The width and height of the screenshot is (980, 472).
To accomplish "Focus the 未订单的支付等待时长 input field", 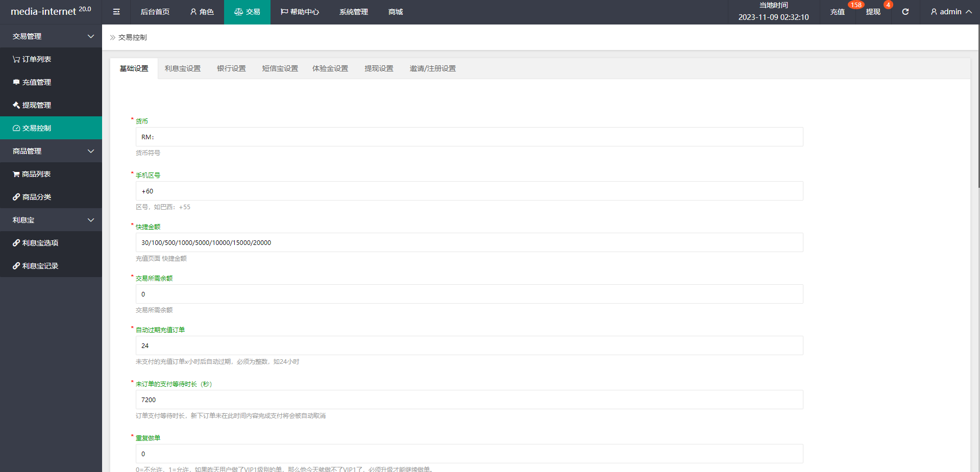I will click(469, 400).
